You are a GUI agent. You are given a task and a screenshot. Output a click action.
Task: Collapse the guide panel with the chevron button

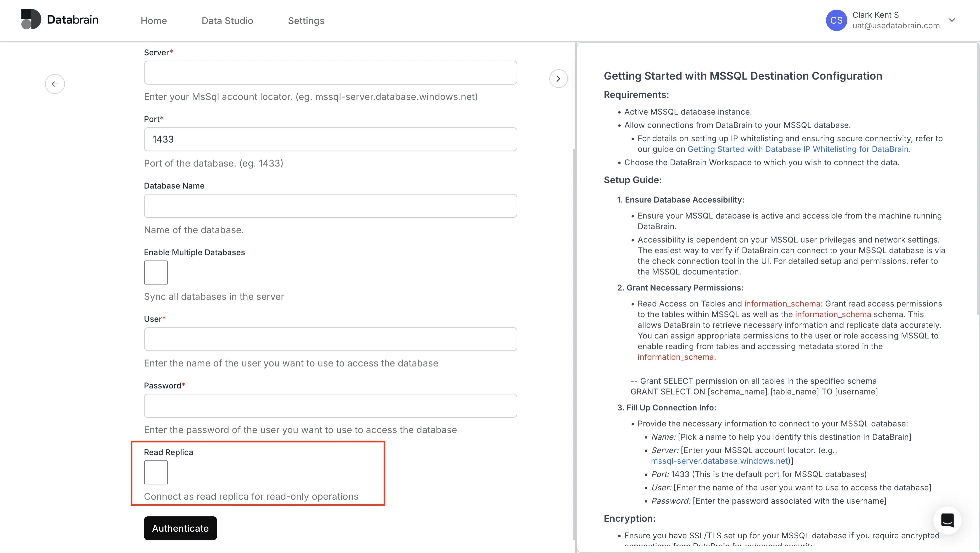pyautogui.click(x=558, y=79)
